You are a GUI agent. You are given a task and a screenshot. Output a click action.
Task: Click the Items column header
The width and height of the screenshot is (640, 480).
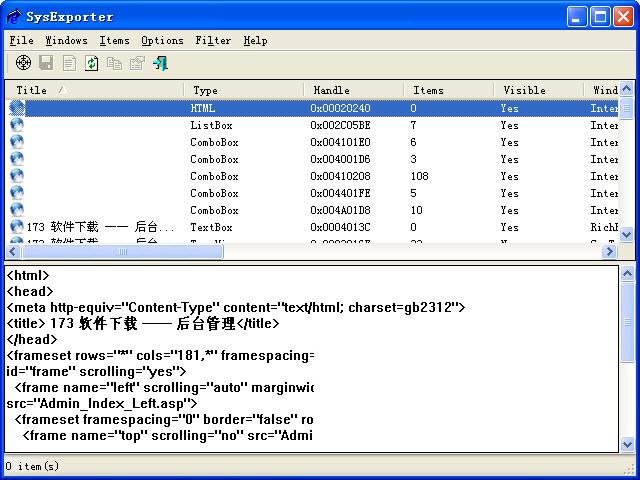tap(448, 90)
